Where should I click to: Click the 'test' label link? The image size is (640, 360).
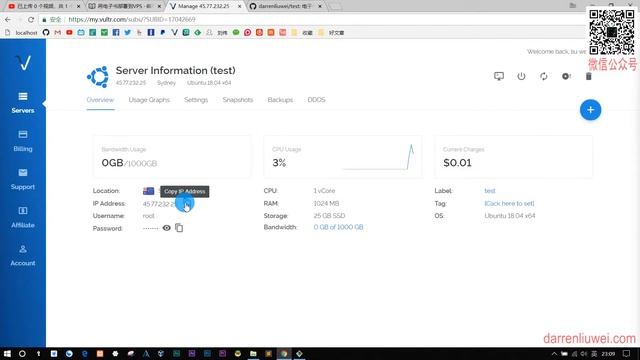click(x=490, y=191)
